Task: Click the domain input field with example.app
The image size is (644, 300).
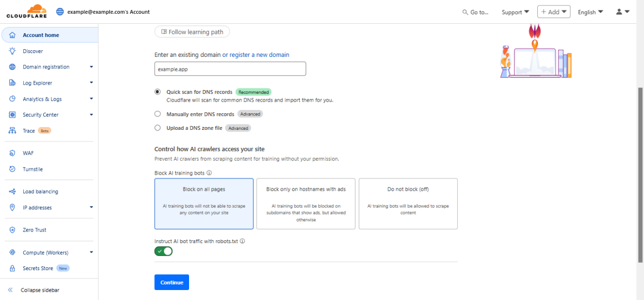Action: [230, 69]
